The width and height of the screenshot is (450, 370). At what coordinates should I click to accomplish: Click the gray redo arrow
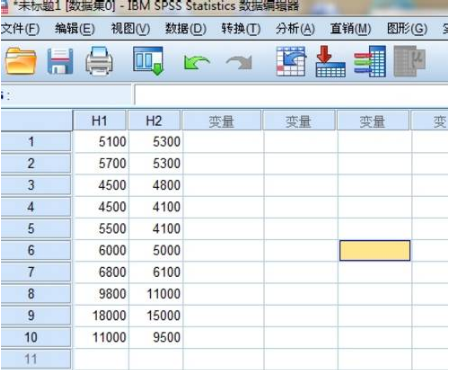pyautogui.click(x=239, y=62)
